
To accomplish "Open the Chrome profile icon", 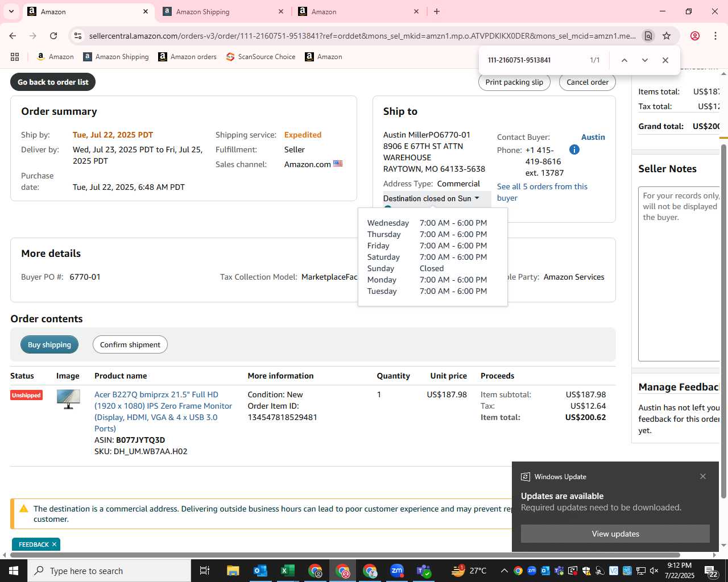I will [x=694, y=36].
